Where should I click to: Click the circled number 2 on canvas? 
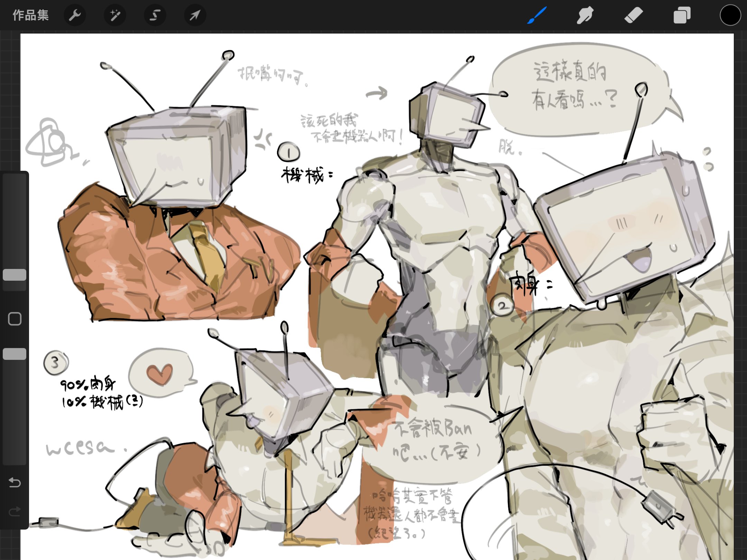tap(502, 305)
